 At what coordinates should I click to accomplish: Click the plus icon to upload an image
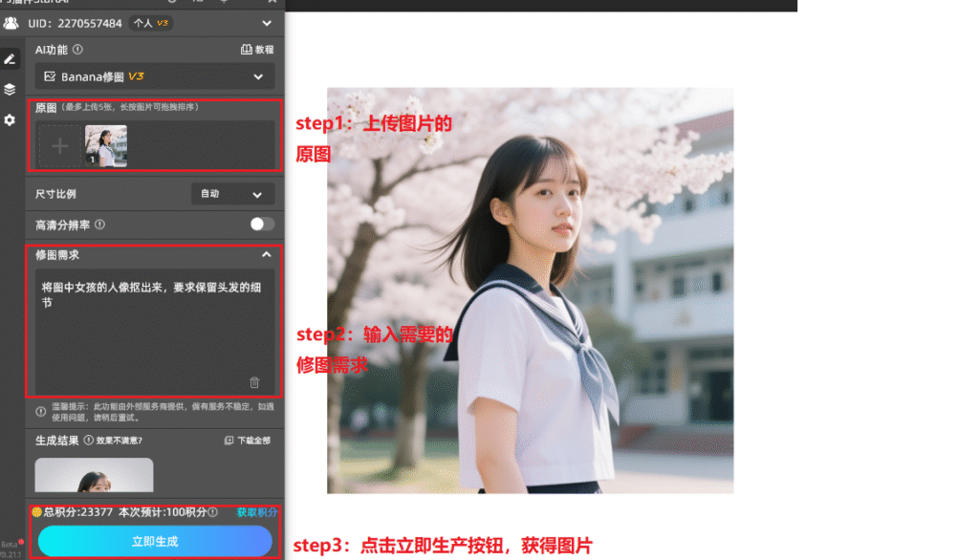click(x=59, y=146)
